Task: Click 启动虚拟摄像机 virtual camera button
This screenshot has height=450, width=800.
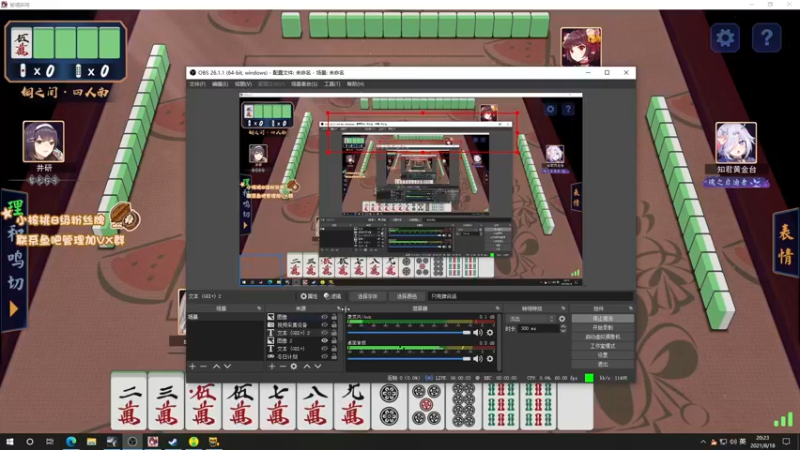Action: coord(603,337)
